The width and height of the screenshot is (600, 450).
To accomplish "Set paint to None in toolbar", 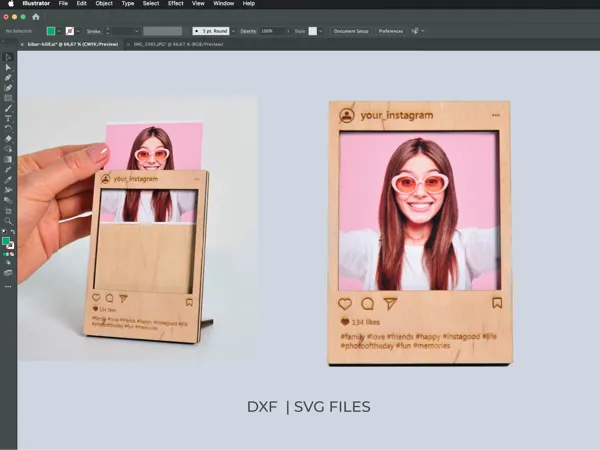I will [12, 254].
